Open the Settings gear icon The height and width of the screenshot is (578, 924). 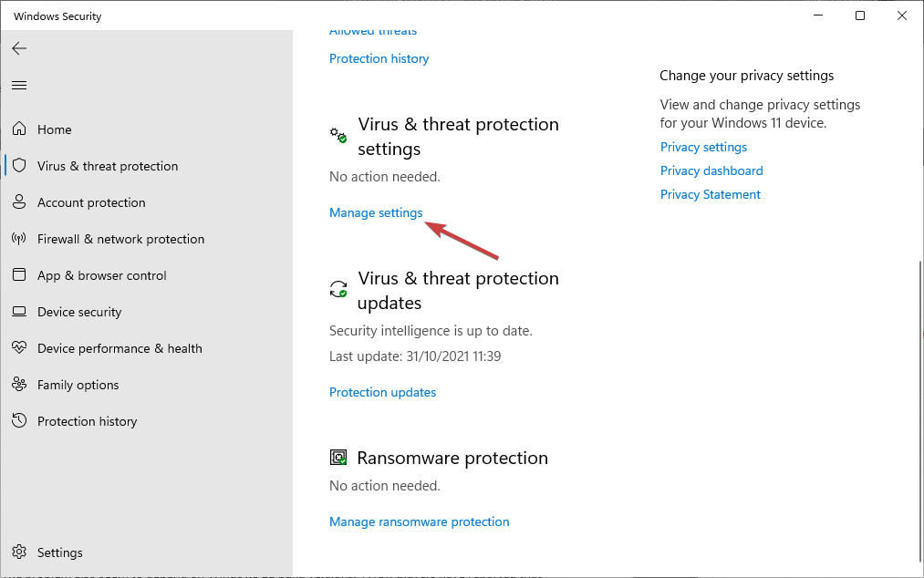point(19,552)
